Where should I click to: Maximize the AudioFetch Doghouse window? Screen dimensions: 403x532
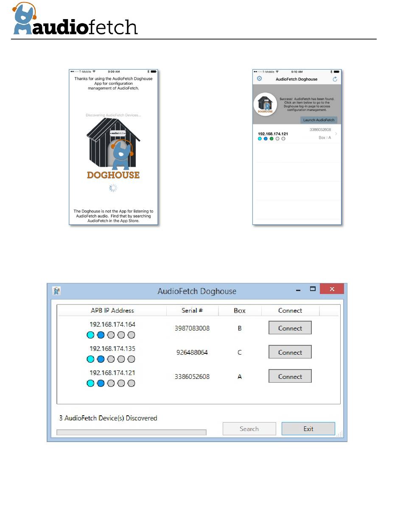(313, 289)
